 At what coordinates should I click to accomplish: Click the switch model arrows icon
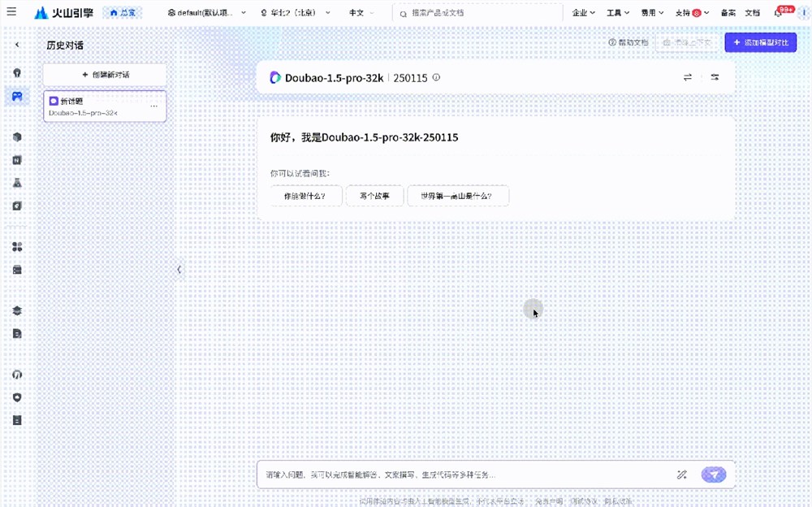688,77
